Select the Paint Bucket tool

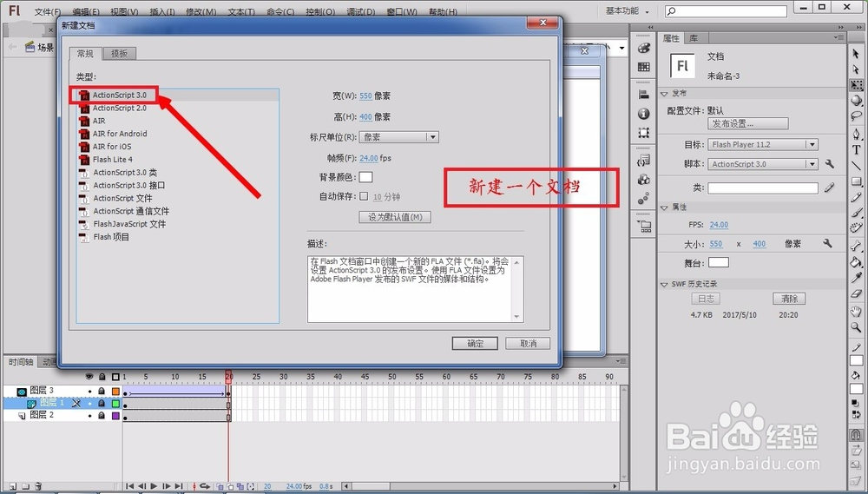click(857, 262)
